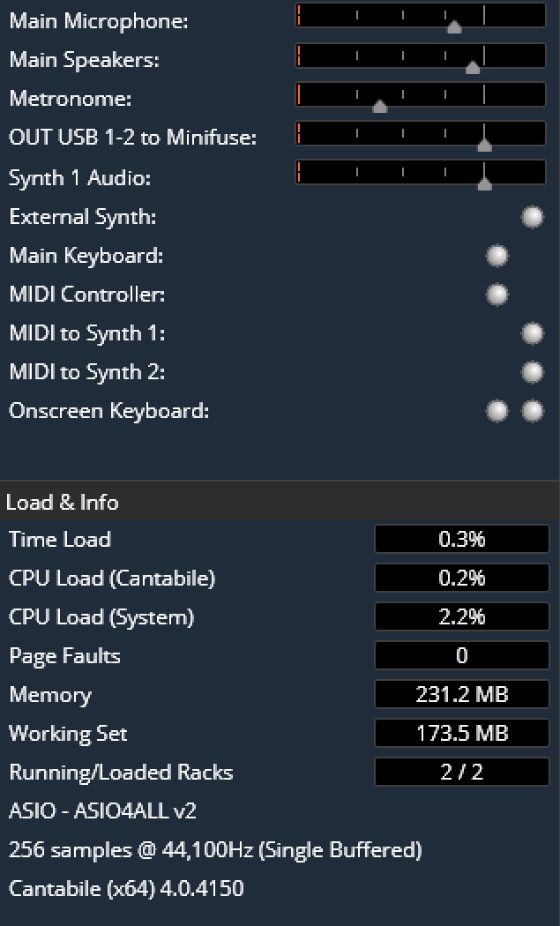Click the 256 samples @ 44,100Hz buffer text
Image resolution: width=560 pixels, height=926 pixels.
(215, 850)
